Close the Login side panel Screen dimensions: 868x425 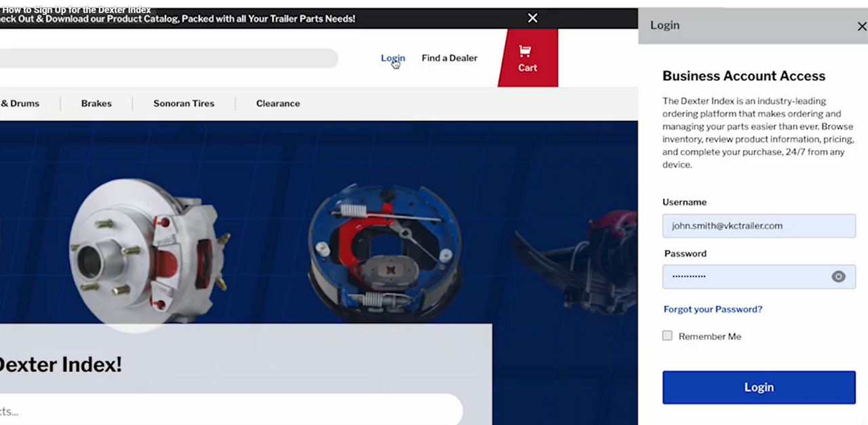click(862, 26)
